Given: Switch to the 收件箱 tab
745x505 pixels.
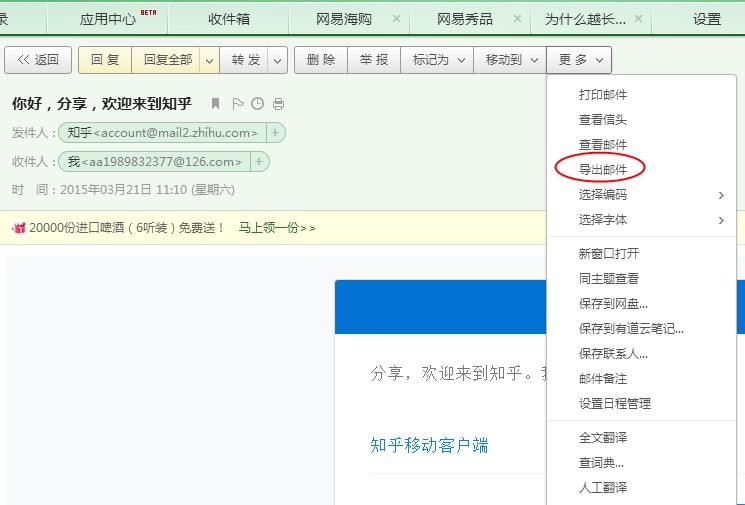Looking at the screenshot, I should click(229, 19).
